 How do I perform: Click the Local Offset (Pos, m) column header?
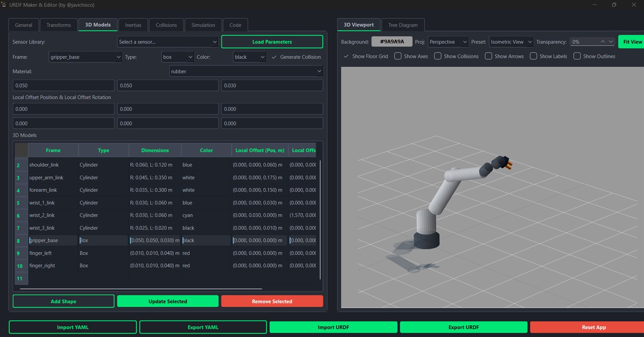(260, 150)
